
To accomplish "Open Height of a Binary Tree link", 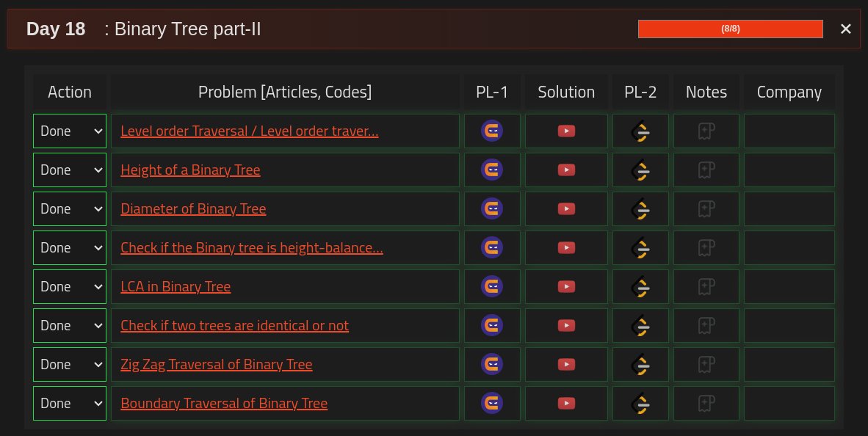I will (190, 170).
